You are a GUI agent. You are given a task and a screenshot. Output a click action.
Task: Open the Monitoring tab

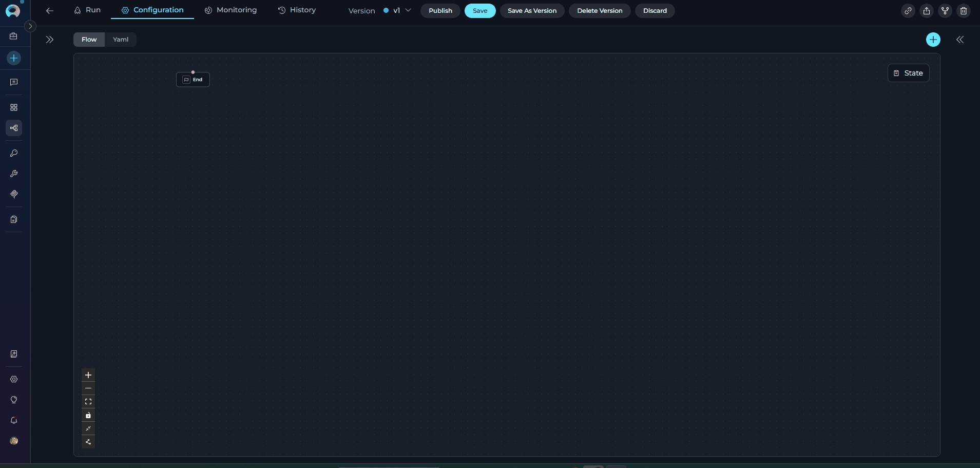(x=230, y=10)
